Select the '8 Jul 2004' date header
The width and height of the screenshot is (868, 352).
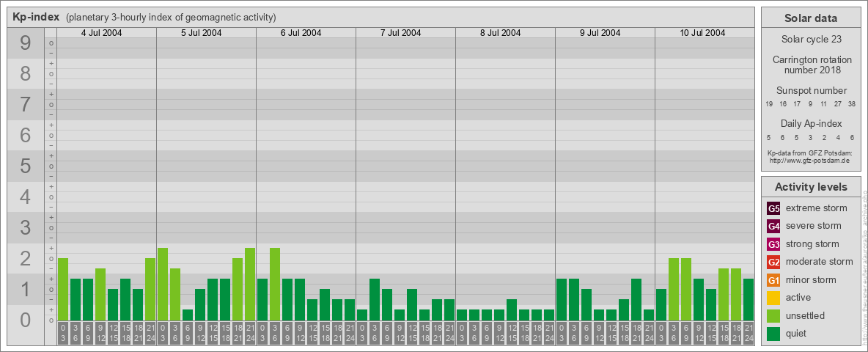pos(501,33)
